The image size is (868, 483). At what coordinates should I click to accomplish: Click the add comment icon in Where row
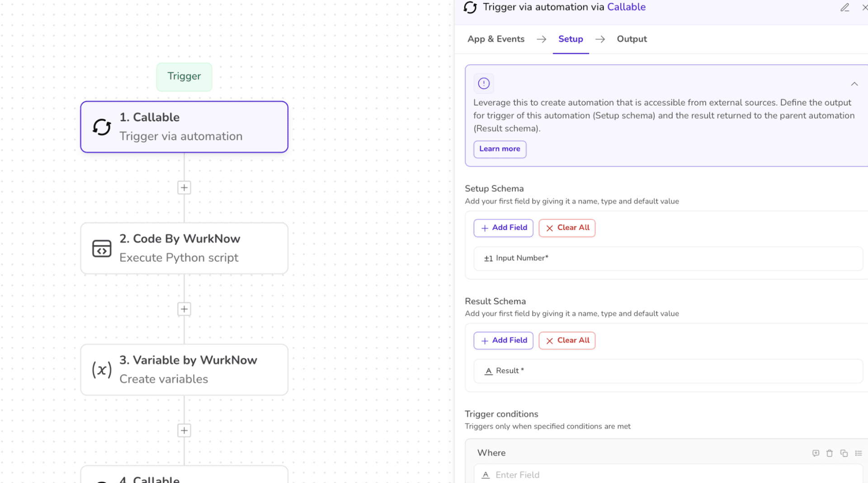pyautogui.click(x=816, y=453)
